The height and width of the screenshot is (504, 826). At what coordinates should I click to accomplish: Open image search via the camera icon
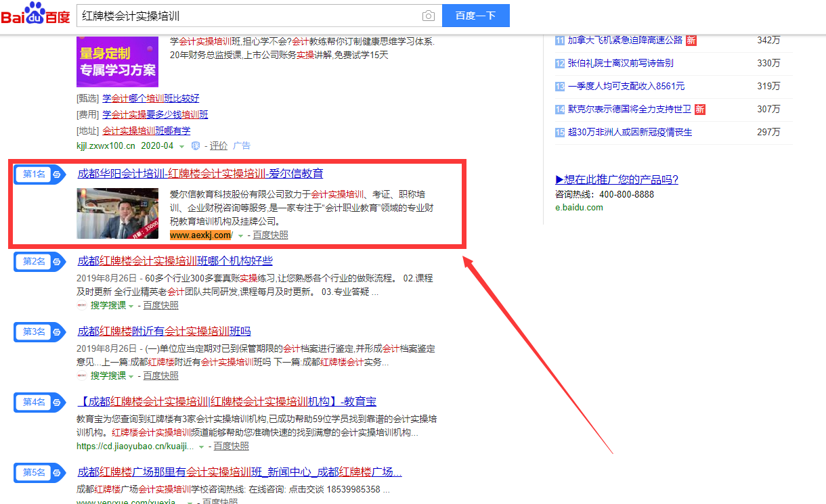tap(428, 16)
